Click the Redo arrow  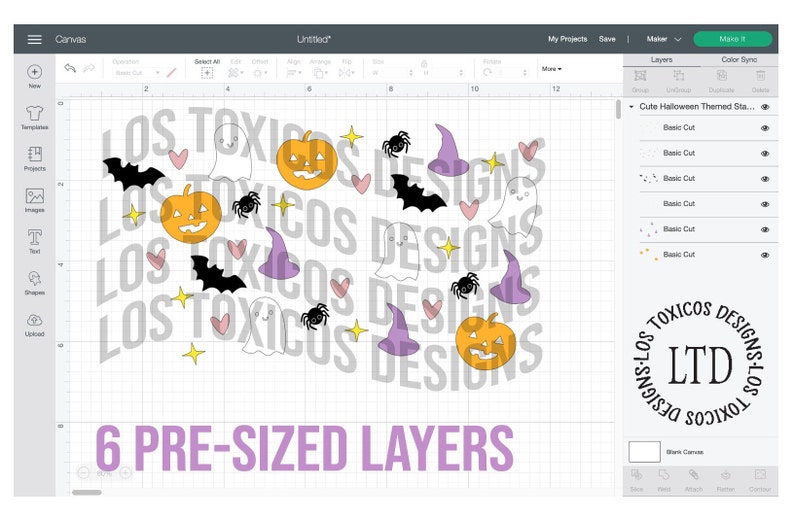coord(89,68)
